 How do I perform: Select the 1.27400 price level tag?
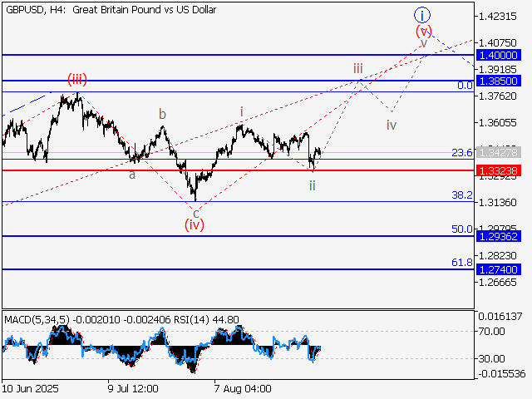coord(499,269)
